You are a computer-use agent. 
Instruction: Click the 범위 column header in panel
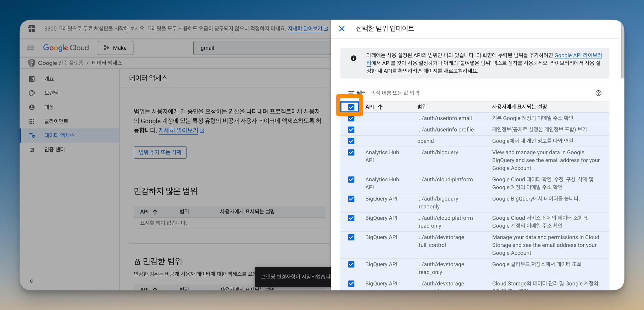click(x=422, y=107)
